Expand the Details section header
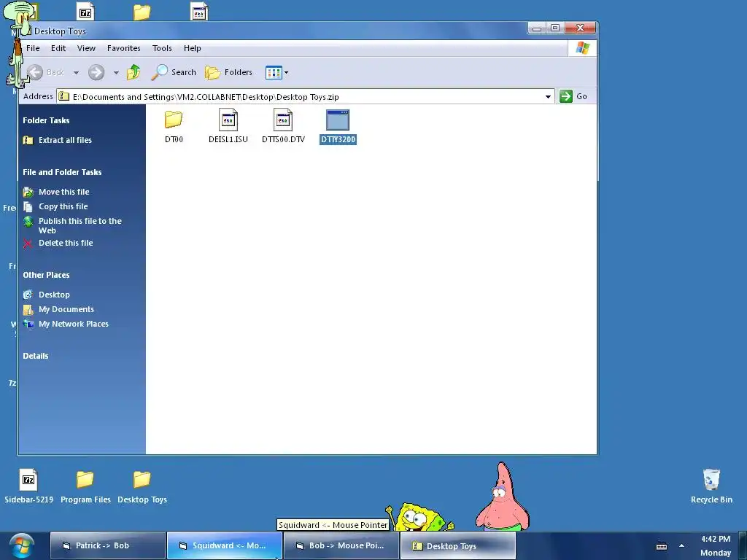This screenshot has height=560, width=747. click(x=36, y=356)
